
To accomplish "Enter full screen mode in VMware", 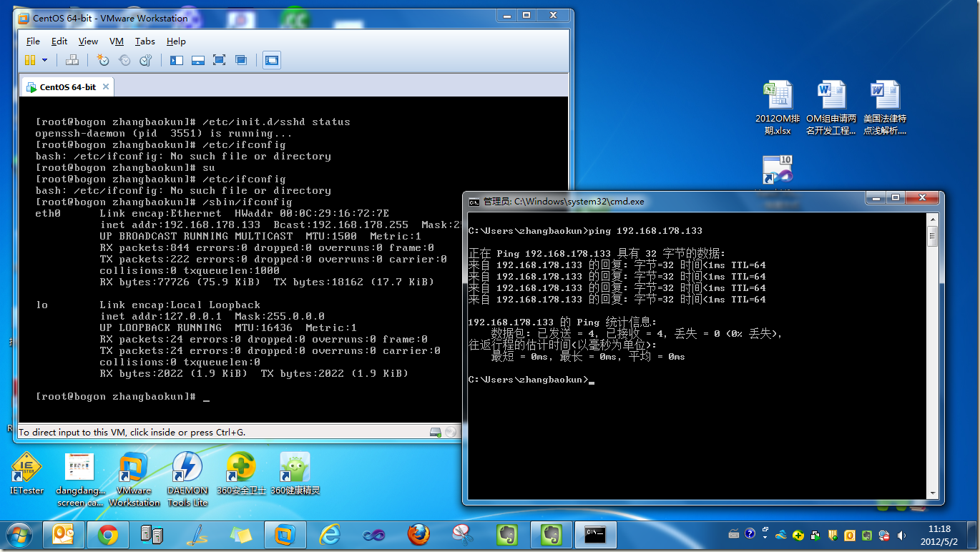I will coord(220,61).
